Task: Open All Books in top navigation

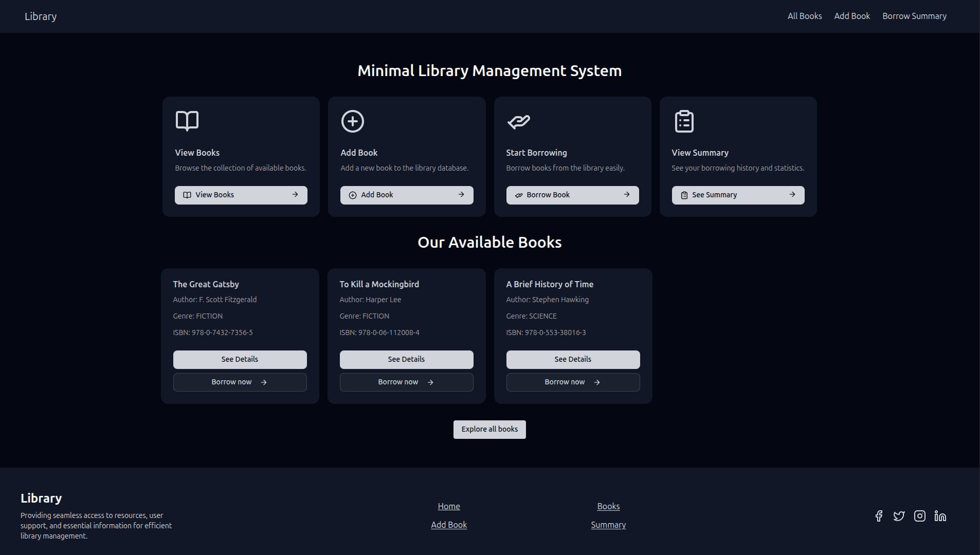Action: [x=805, y=16]
